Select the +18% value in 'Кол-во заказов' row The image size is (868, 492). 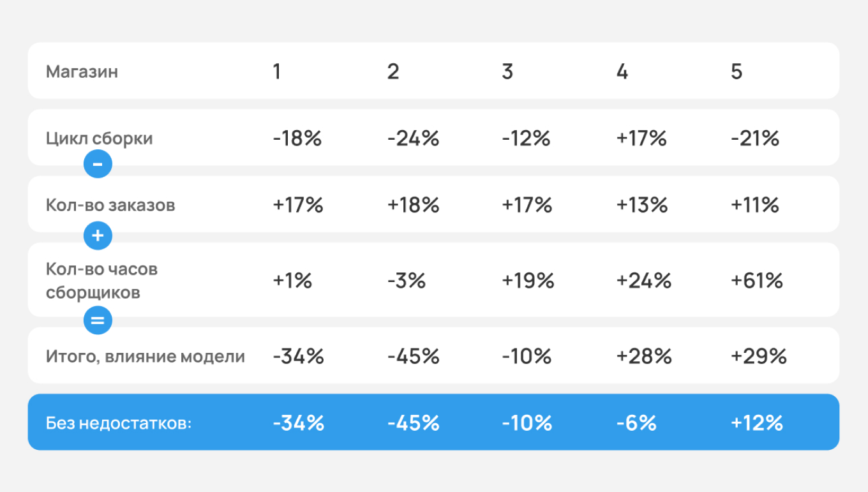point(413,205)
